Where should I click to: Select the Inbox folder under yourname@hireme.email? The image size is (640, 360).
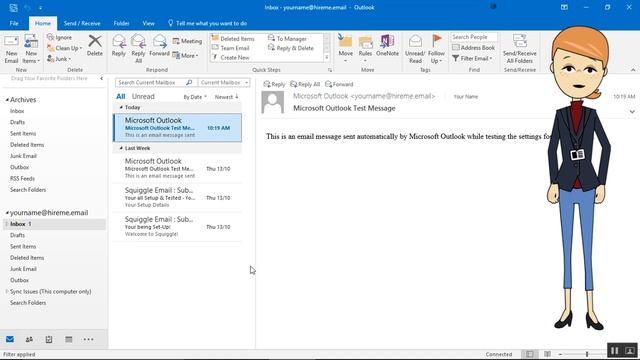tap(54, 224)
